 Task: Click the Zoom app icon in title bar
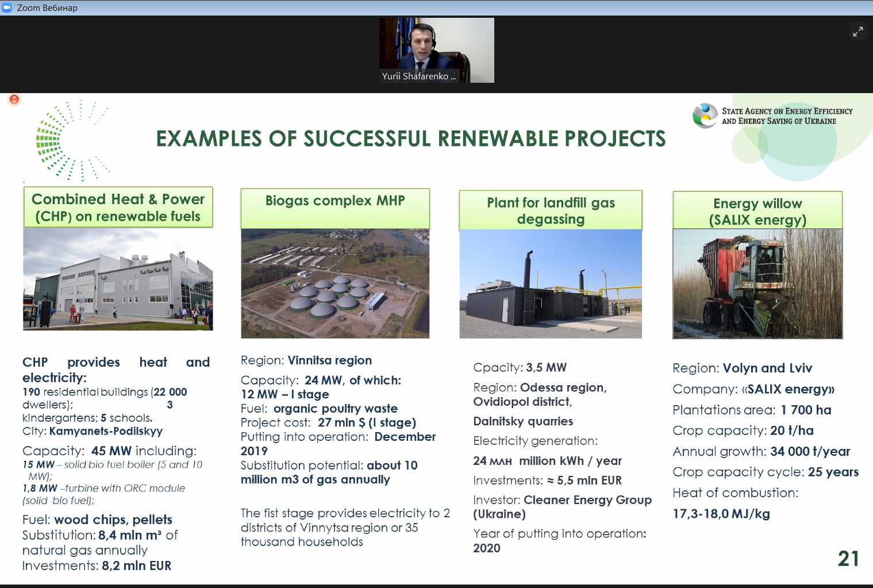(x=7, y=7)
